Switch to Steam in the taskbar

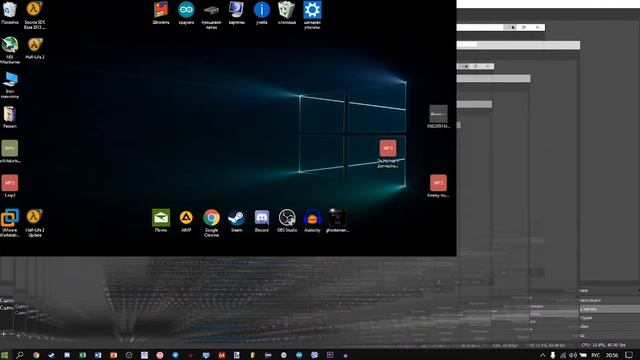(51, 355)
